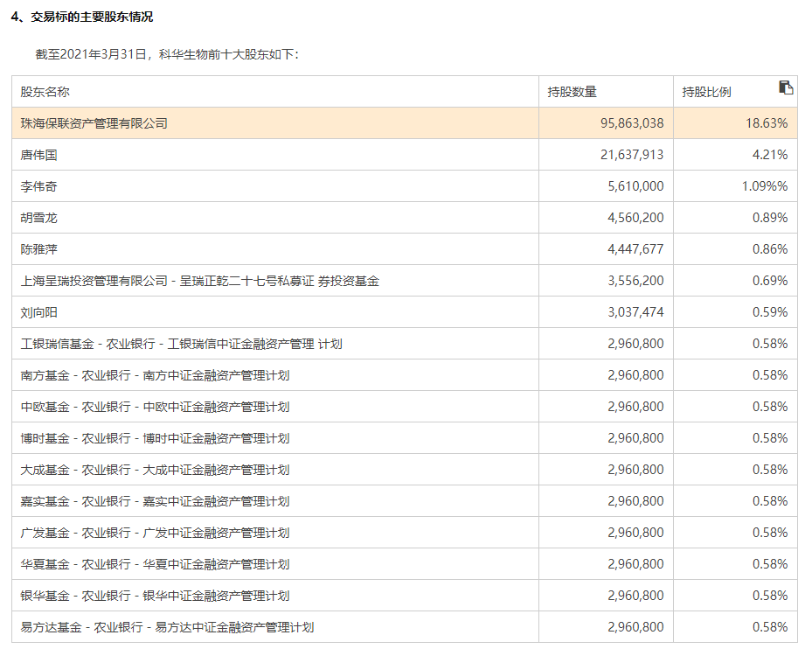
Task: Click the 工银瑞信基金 row name
Action: [x=181, y=344]
